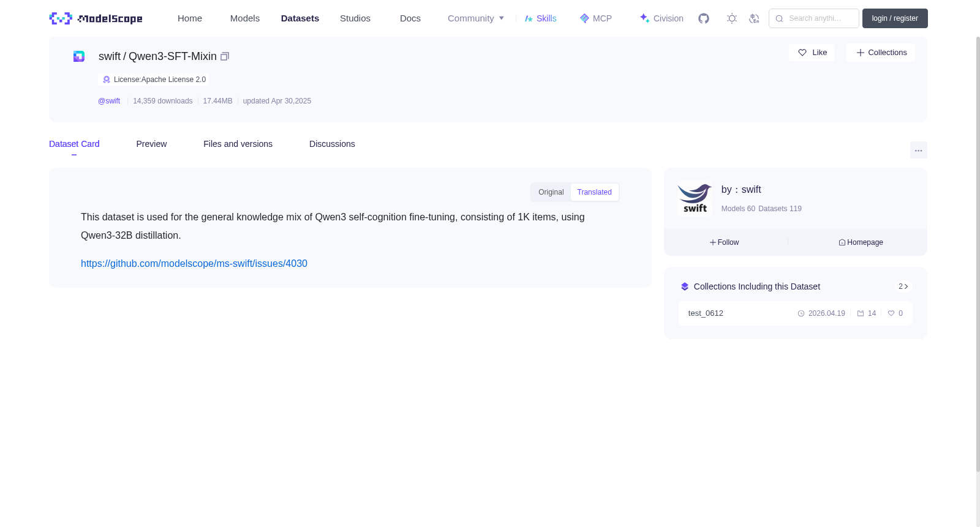
Task: Click the page vertical scrollbar
Action: 978,254
